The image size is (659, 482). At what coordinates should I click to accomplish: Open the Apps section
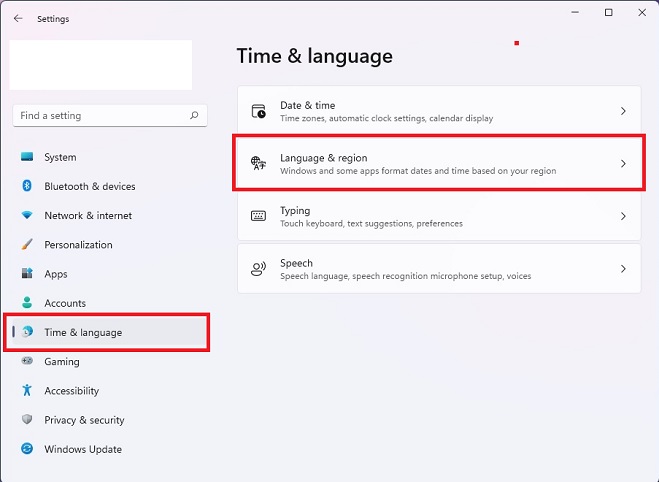point(56,274)
